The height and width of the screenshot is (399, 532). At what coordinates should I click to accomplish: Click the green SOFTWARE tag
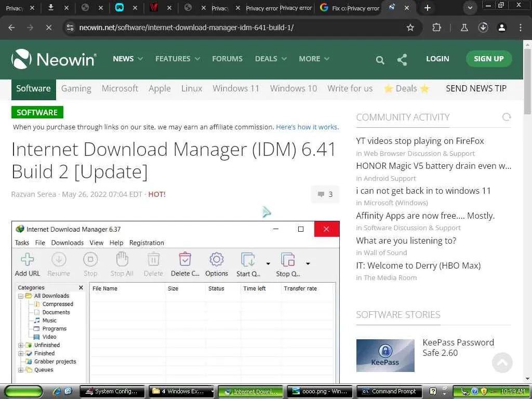tap(37, 112)
